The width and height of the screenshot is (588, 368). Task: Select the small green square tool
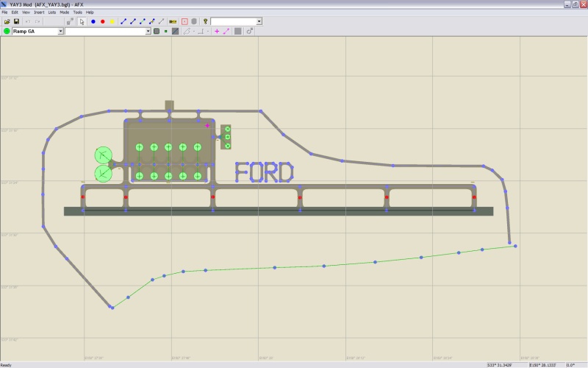166,31
